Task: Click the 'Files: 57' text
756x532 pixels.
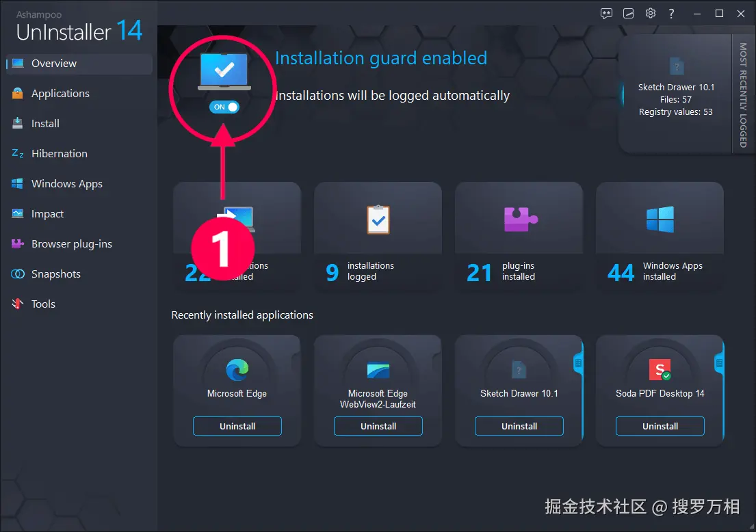Action: tap(675, 100)
